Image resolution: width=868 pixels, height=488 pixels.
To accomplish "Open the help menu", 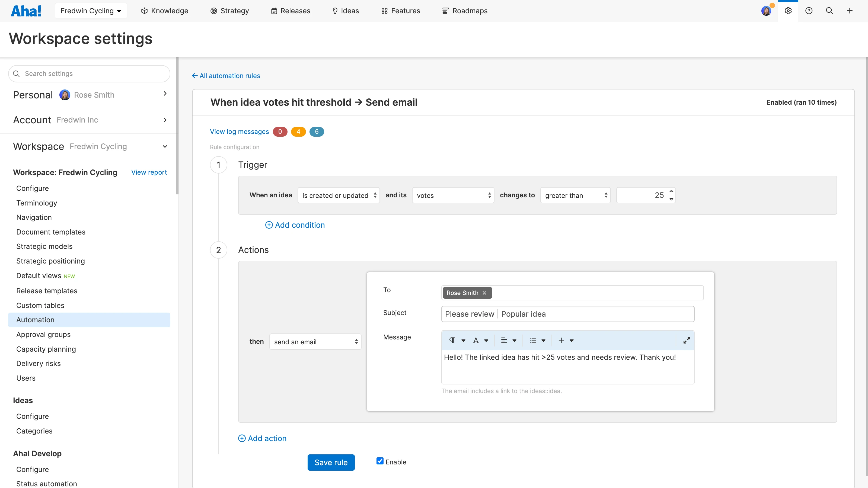I will click(809, 11).
